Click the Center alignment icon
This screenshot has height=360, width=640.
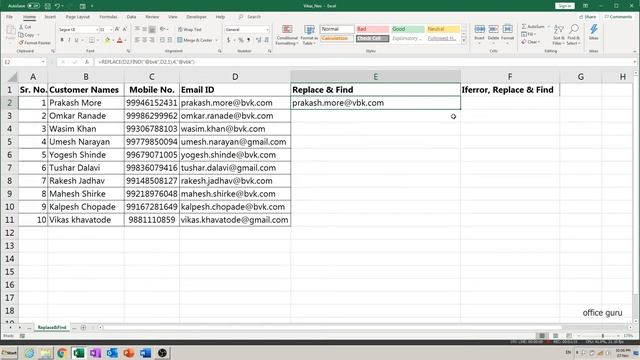click(x=144, y=40)
